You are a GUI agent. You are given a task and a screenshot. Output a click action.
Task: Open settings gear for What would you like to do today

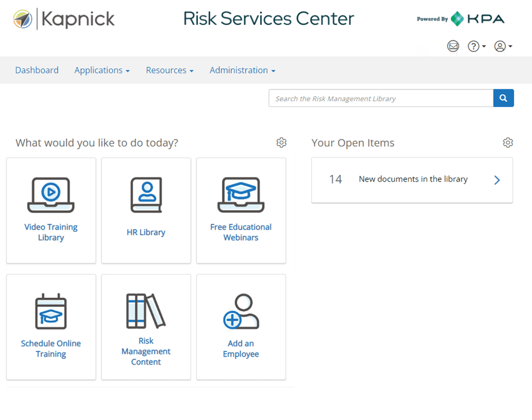[281, 142]
